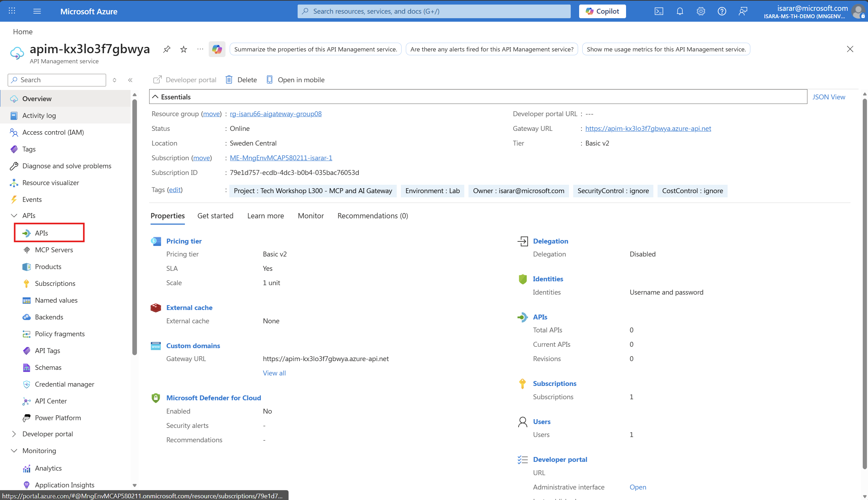Select the Properties tab
Image resolution: width=868 pixels, height=500 pixels.
click(167, 216)
